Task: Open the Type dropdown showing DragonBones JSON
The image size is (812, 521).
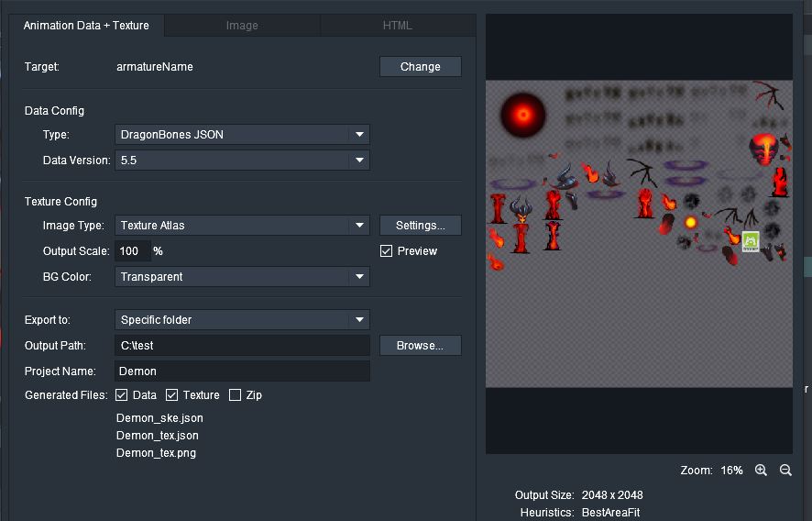Action: [242, 135]
